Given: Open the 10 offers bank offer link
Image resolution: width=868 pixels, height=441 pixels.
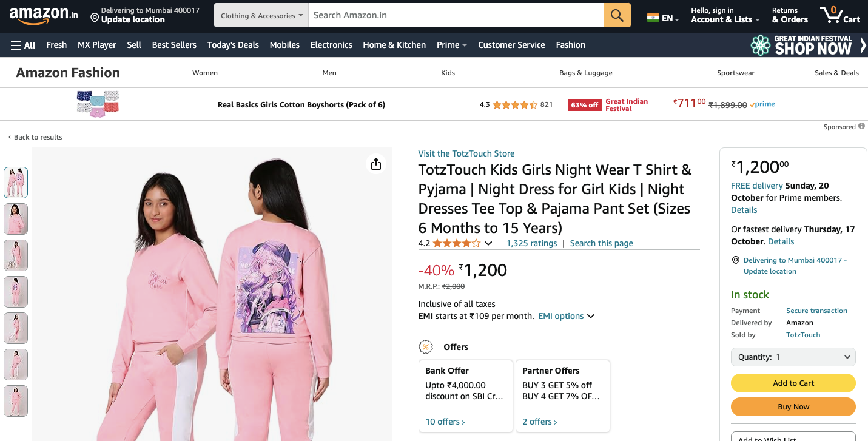Looking at the screenshot, I should click(x=445, y=422).
